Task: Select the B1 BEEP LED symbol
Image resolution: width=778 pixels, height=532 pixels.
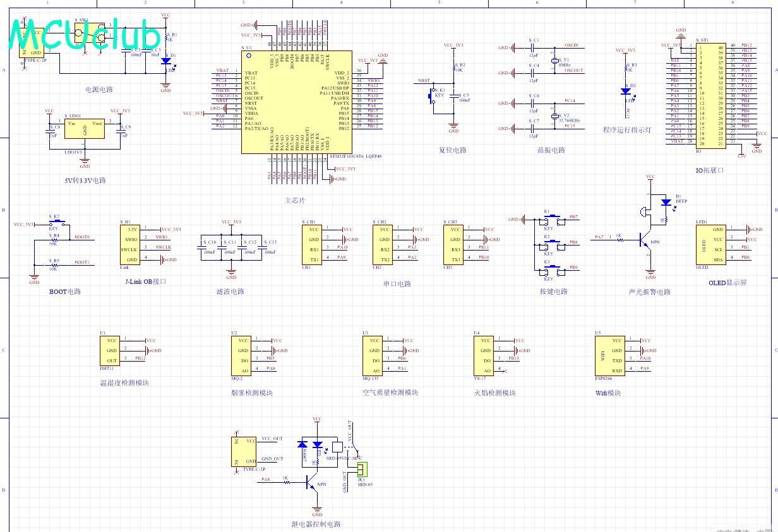Action: [665, 202]
